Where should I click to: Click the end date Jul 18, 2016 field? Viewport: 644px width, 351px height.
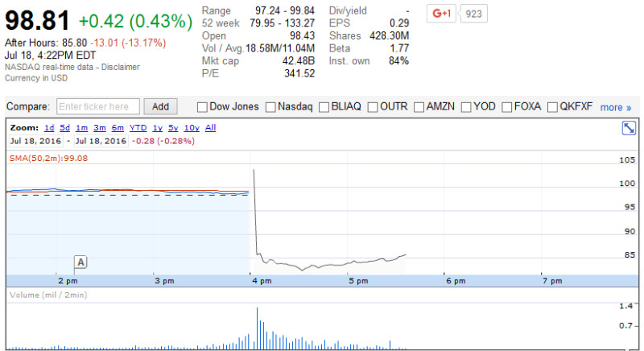click(101, 141)
